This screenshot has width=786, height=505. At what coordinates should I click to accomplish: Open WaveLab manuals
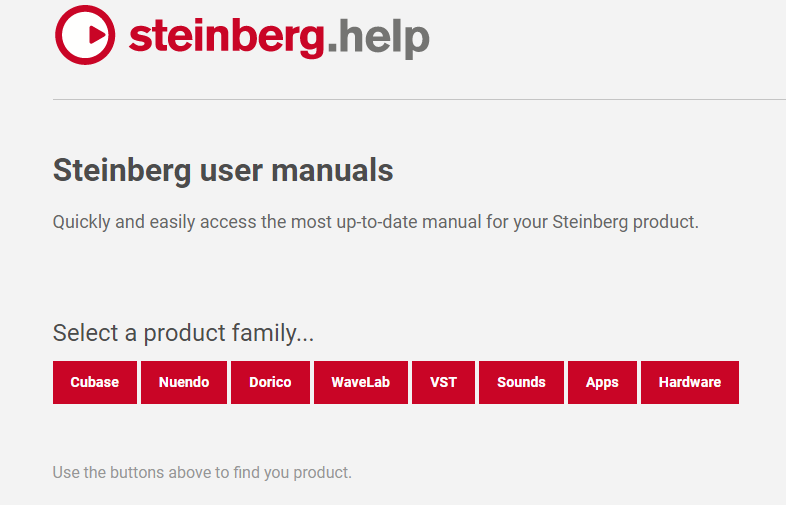click(x=361, y=382)
